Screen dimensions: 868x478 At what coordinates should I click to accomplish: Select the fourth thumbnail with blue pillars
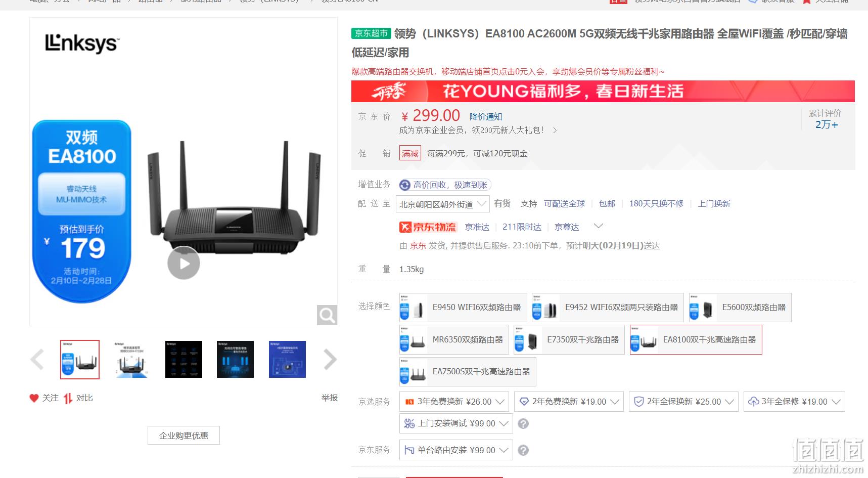pos(235,360)
